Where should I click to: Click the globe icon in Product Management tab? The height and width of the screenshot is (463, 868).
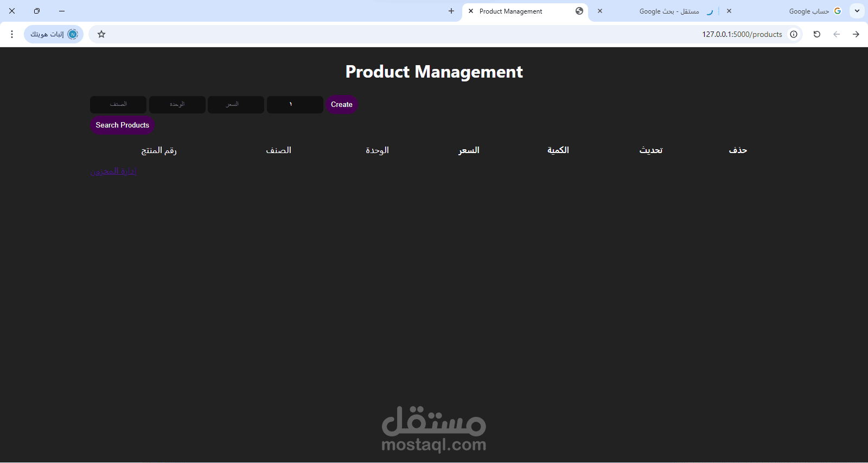[x=579, y=11]
